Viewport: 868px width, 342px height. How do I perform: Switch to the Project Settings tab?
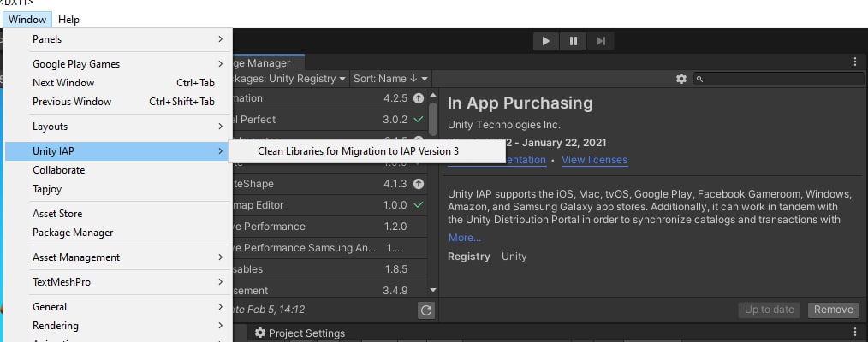click(300, 333)
